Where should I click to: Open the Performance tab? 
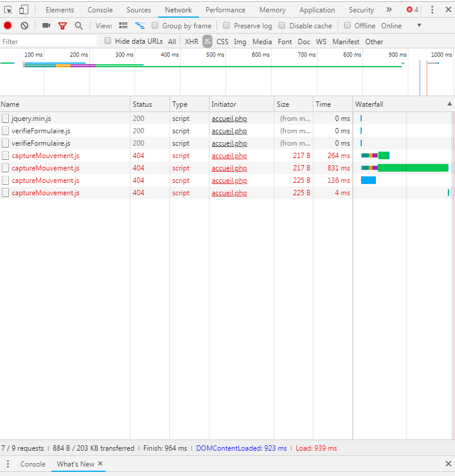pyautogui.click(x=225, y=10)
